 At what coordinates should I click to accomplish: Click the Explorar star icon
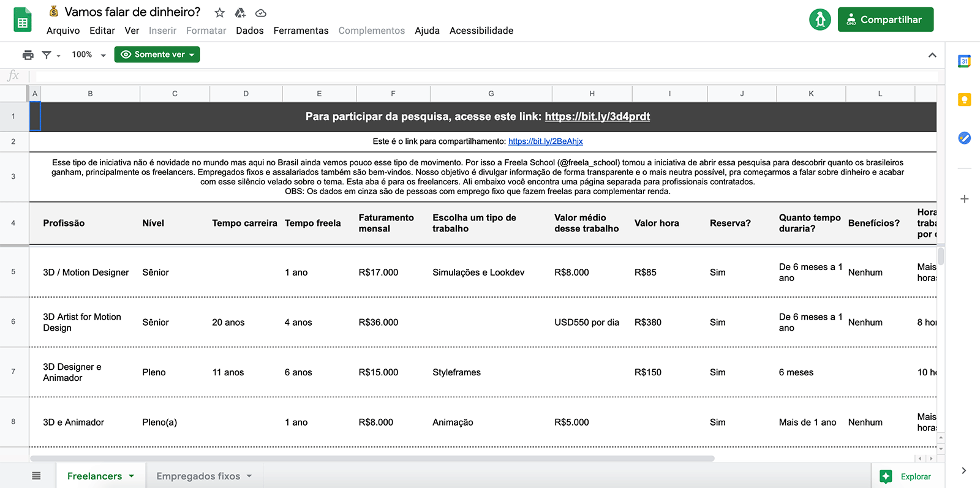pyautogui.click(x=886, y=476)
